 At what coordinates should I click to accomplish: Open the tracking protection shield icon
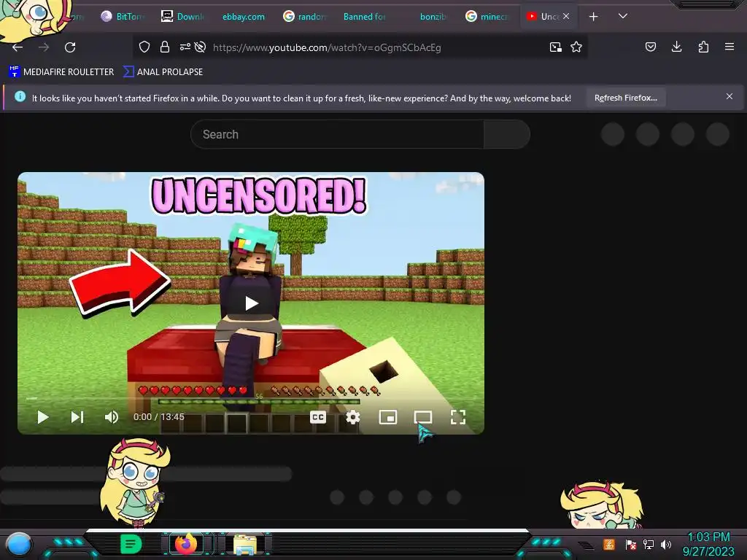(x=144, y=47)
